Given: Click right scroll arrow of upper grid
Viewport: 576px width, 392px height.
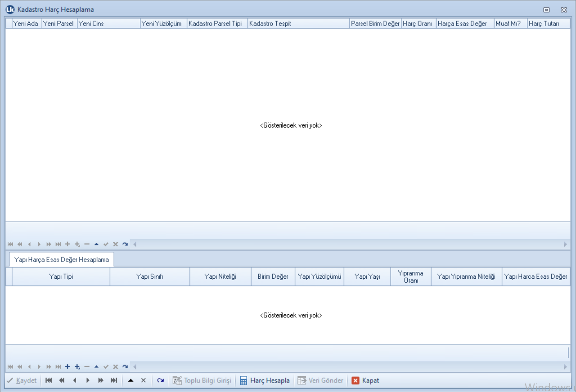Looking at the screenshot, I should click(566, 244).
